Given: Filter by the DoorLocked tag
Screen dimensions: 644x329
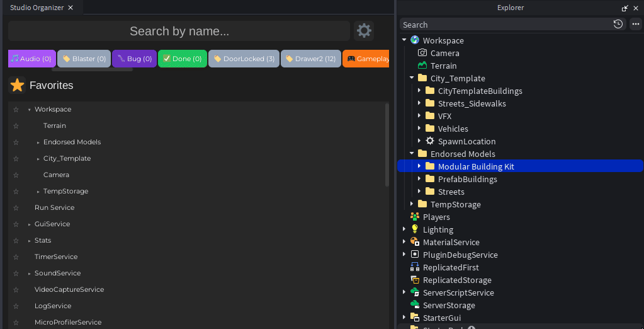Looking at the screenshot, I should click(x=244, y=59).
